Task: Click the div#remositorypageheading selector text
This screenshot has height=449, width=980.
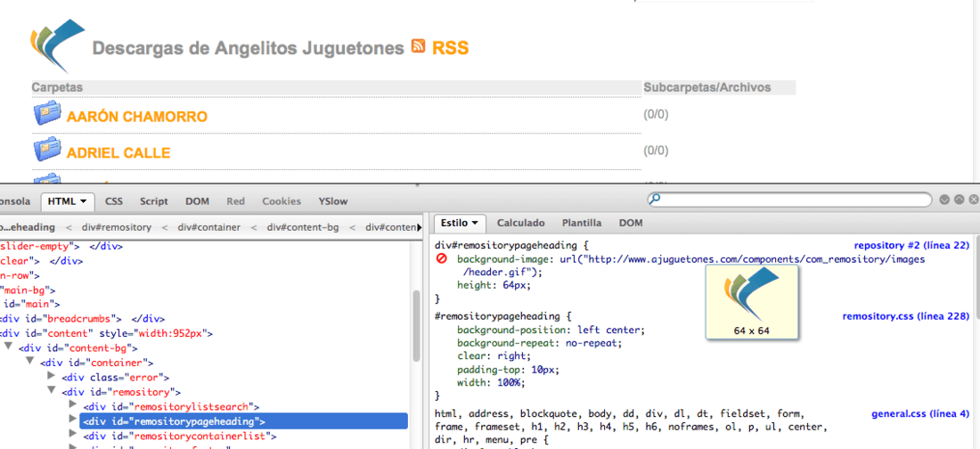Action: tap(507, 245)
